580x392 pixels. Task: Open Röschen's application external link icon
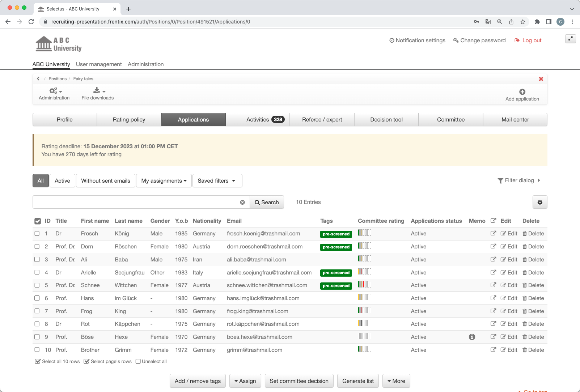(x=493, y=246)
